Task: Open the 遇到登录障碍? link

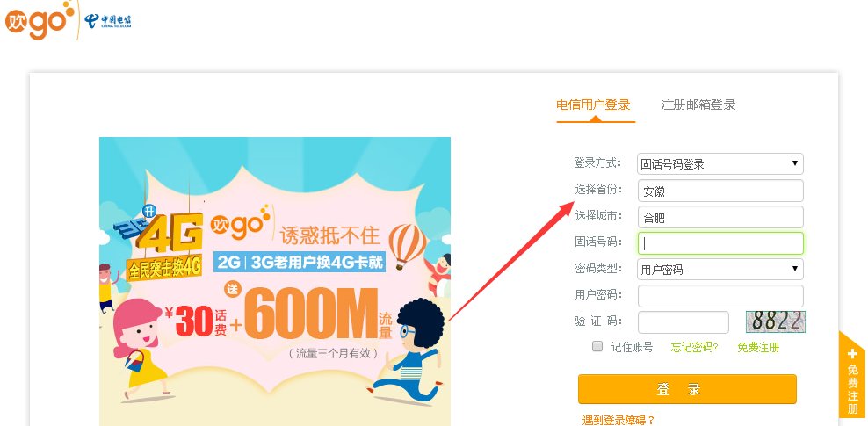Action: (x=618, y=421)
